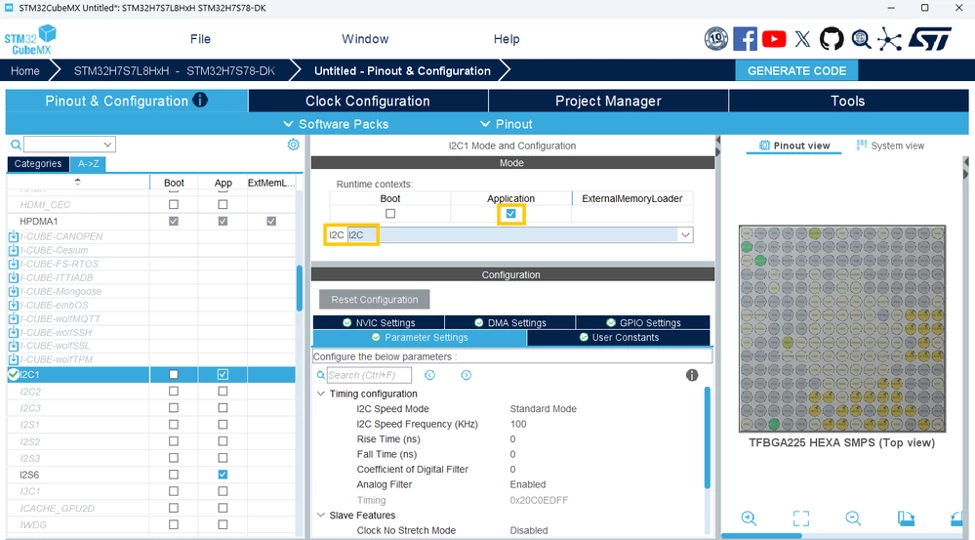Sort the peripheral name column
Viewport: 975px width, 540px height.
click(78, 182)
